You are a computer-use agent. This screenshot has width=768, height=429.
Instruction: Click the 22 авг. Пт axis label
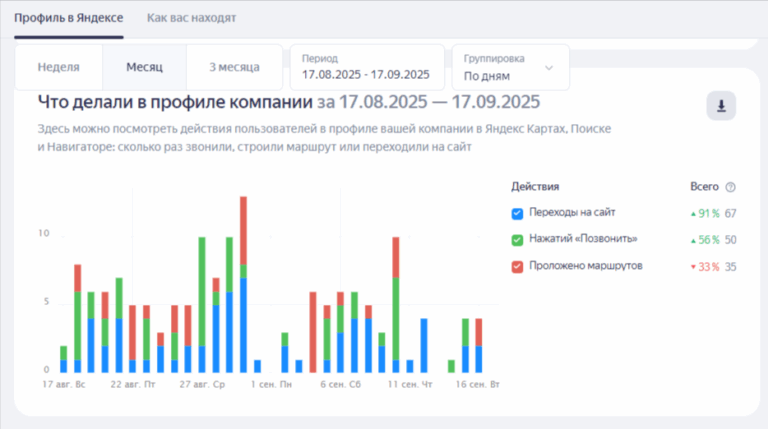pyautogui.click(x=133, y=384)
